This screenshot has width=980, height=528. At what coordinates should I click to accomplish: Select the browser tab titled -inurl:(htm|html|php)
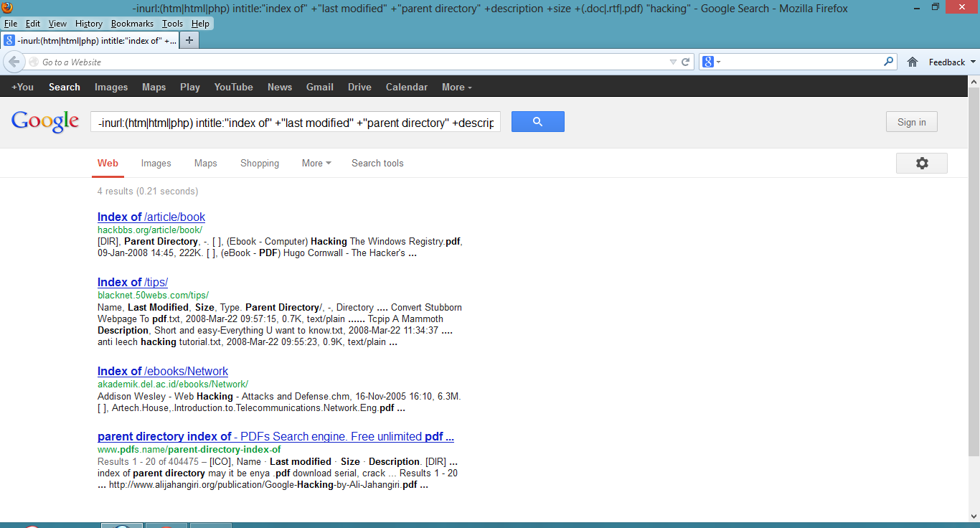pyautogui.click(x=90, y=40)
